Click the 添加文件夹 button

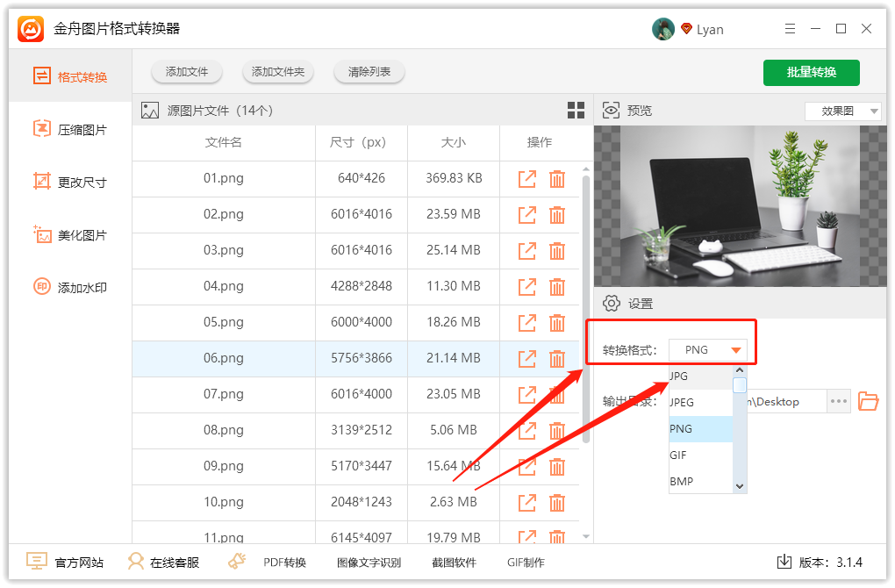(x=278, y=72)
